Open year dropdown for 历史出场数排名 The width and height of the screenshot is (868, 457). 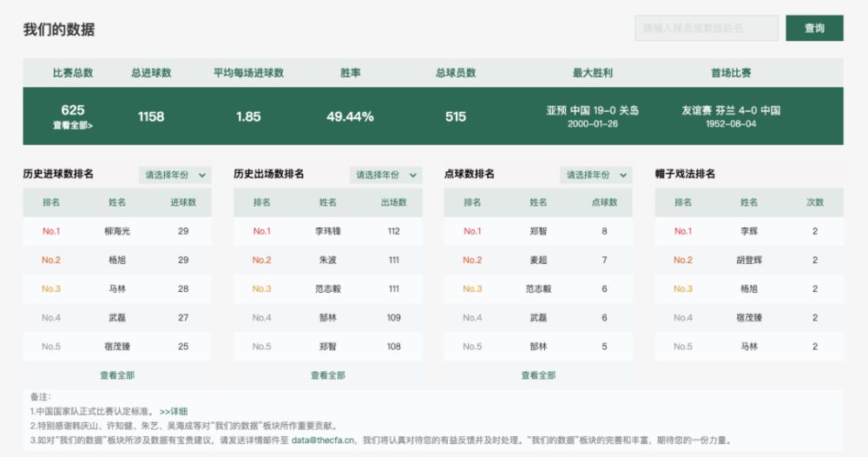[386, 175]
